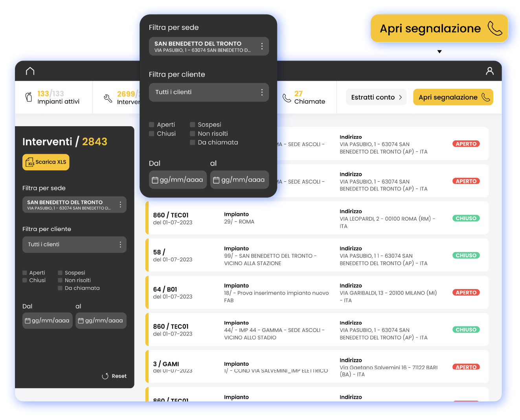Click the home icon in top bar
The width and height of the screenshot is (520, 420).
30,71
